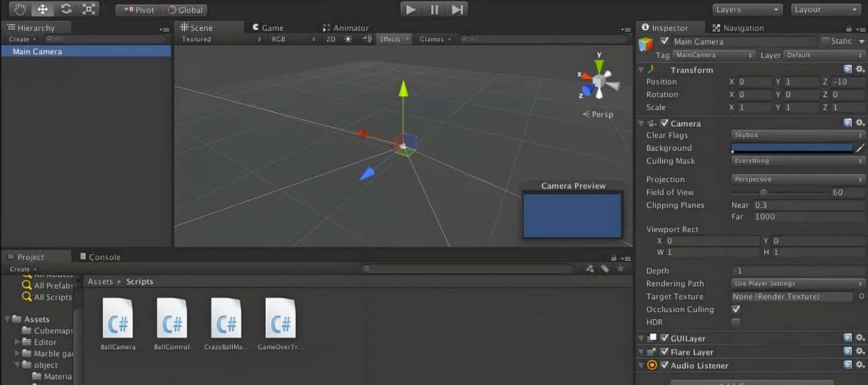
Task: Click Project search by label icon
Action: [x=605, y=268]
